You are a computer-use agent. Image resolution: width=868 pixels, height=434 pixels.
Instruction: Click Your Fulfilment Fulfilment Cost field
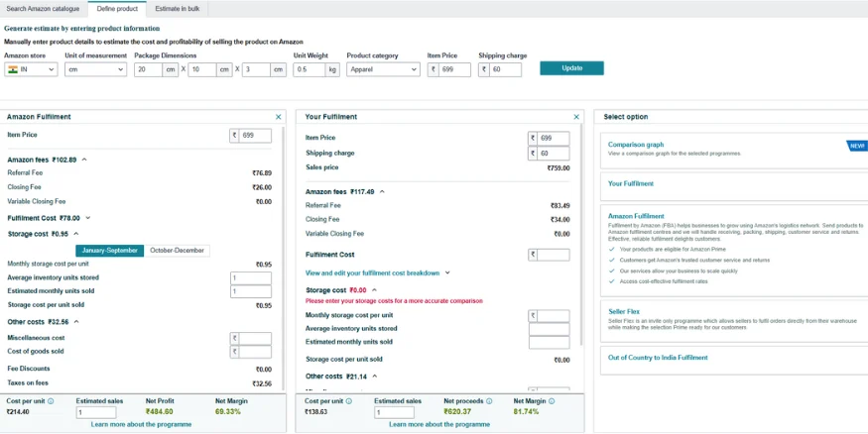pyautogui.click(x=553, y=255)
